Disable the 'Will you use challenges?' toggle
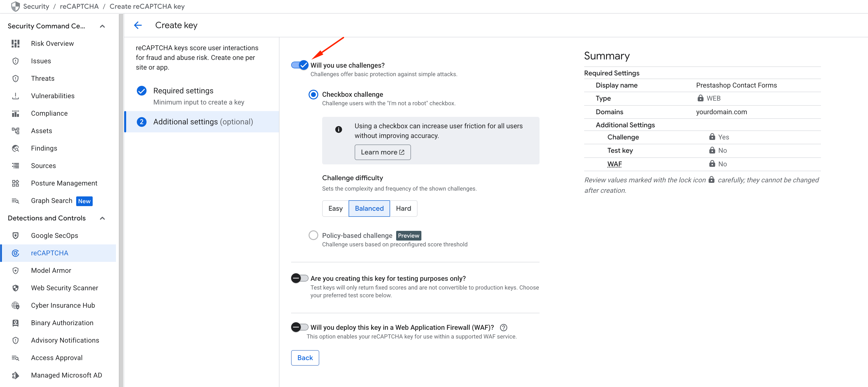868x387 pixels. (299, 65)
